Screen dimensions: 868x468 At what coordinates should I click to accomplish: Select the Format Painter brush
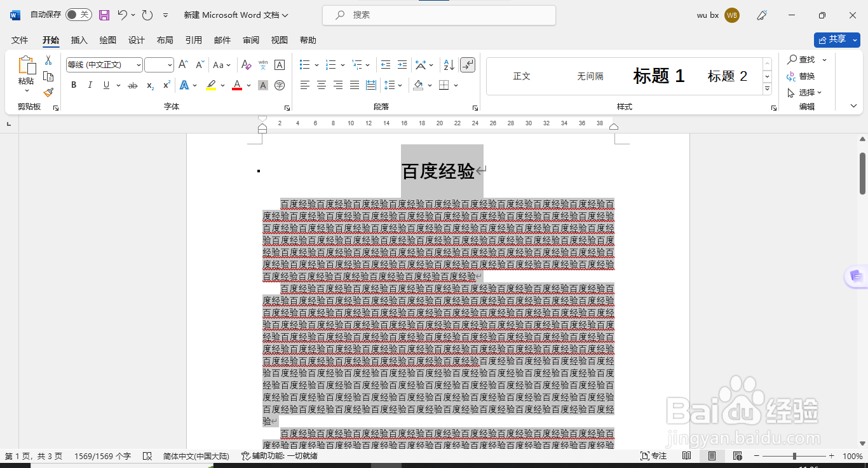48,93
